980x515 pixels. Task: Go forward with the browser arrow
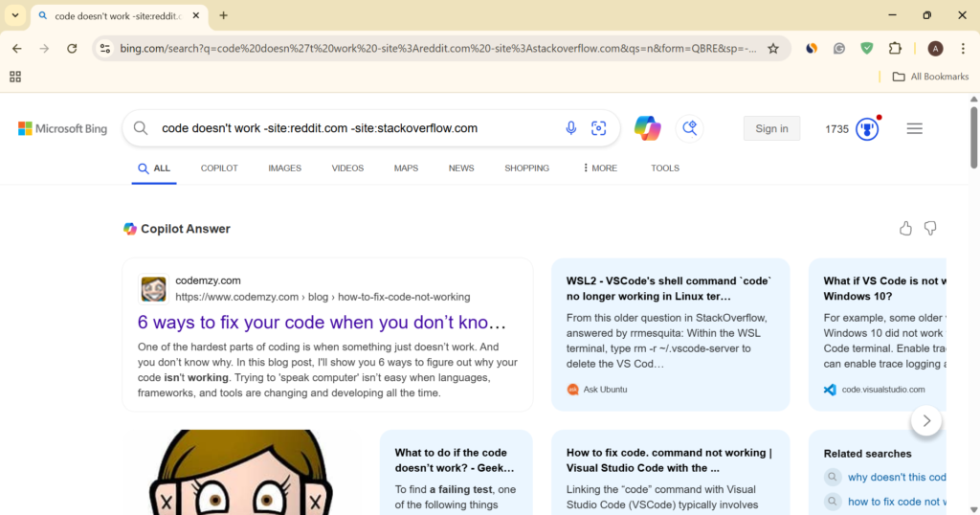pyautogui.click(x=44, y=48)
